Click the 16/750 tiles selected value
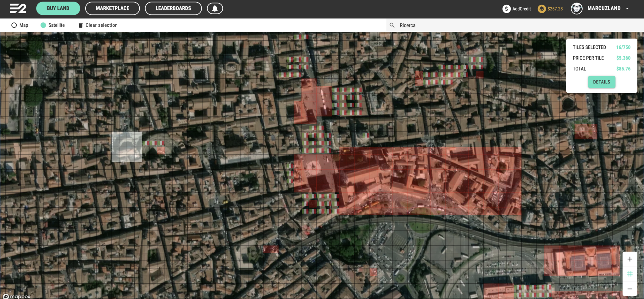This screenshot has height=299, width=644. tap(623, 47)
